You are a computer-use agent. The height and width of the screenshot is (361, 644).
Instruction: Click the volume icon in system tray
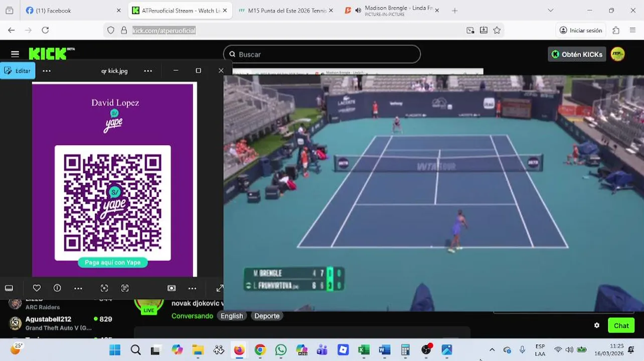click(569, 350)
